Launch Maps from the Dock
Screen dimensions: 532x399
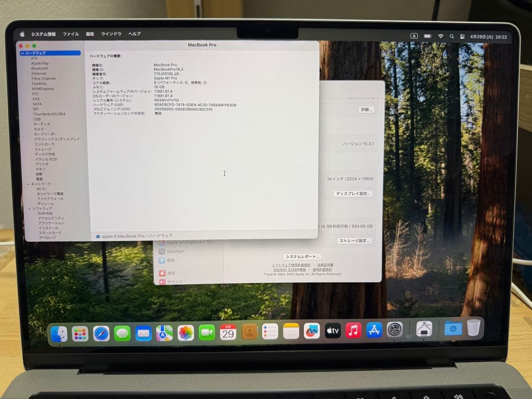165,333
